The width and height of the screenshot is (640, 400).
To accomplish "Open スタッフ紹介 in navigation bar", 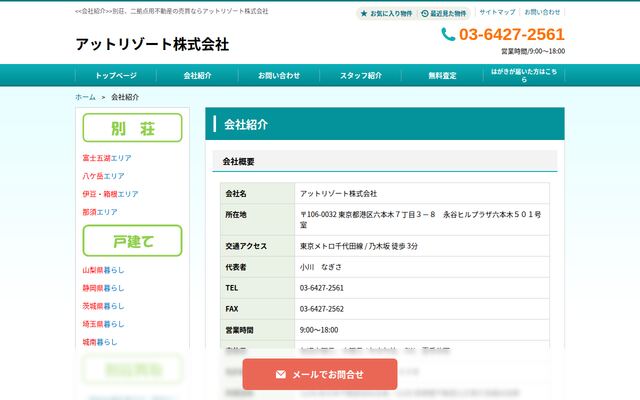I will [361, 76].
